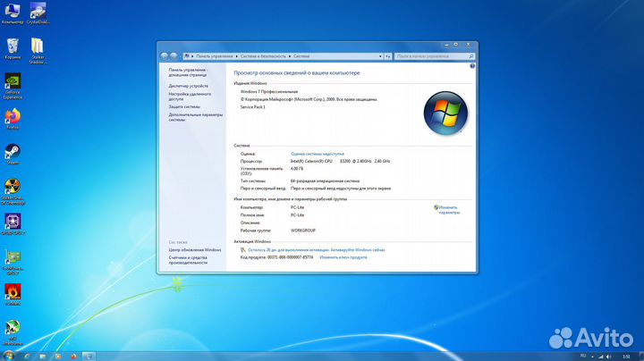The height and width of the screenshot is (361, 644).
Task: Click Изменить ключ продукта link
Action: point(343,257)
